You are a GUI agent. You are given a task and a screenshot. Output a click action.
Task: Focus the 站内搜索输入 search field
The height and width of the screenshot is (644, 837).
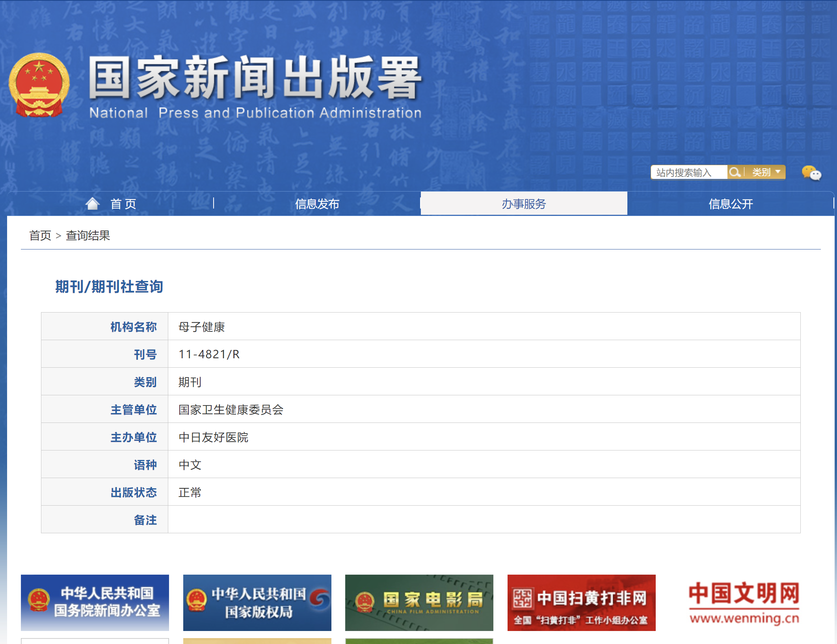[x=689, y=172]
